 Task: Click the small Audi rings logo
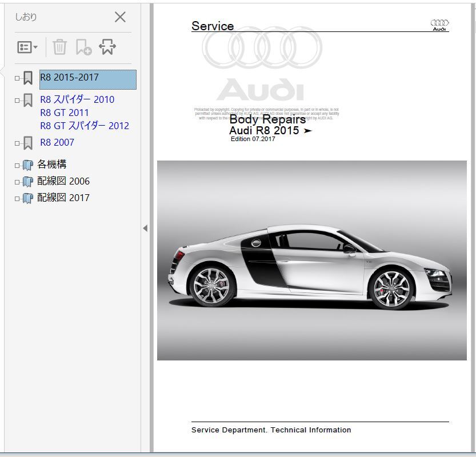coord(439,25)
